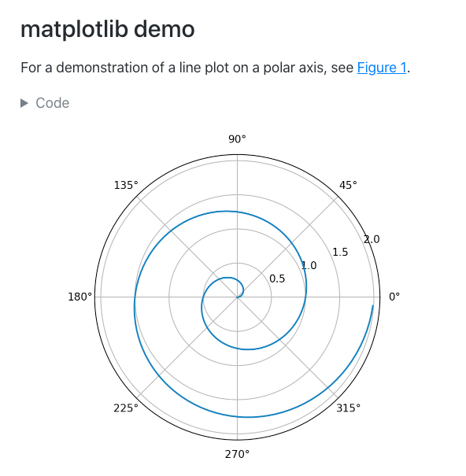Screen dimensions: 466x476
Task: Click the 0.5 radial tick label
Action: pos(277,279)
